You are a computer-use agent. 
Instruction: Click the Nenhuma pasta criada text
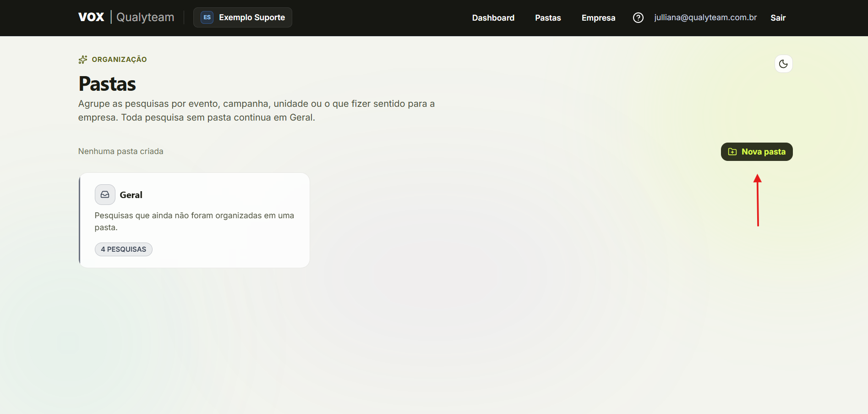(121, 151)
